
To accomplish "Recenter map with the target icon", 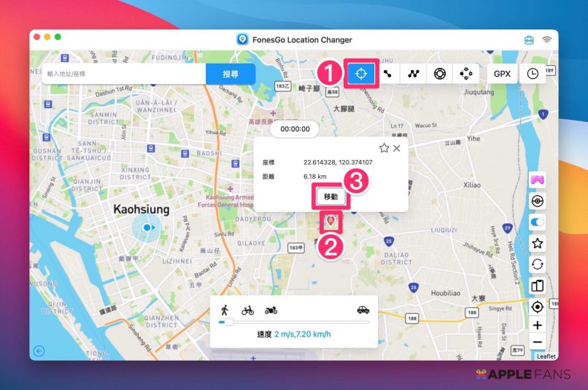I will coord(538,307).
